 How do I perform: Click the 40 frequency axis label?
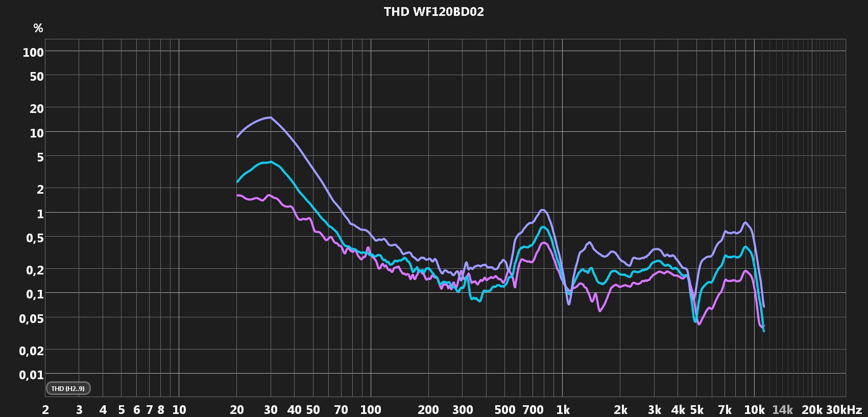click(x=294, y=410)
